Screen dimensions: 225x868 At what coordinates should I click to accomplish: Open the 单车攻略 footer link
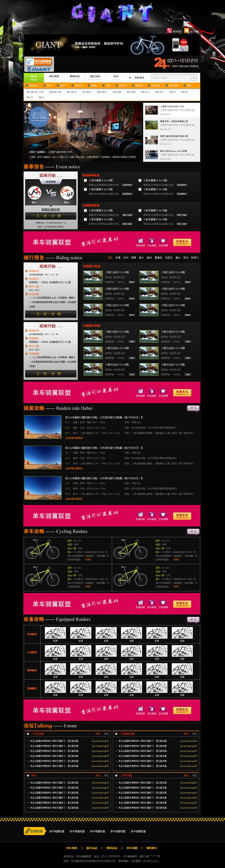tap(132, 848)
